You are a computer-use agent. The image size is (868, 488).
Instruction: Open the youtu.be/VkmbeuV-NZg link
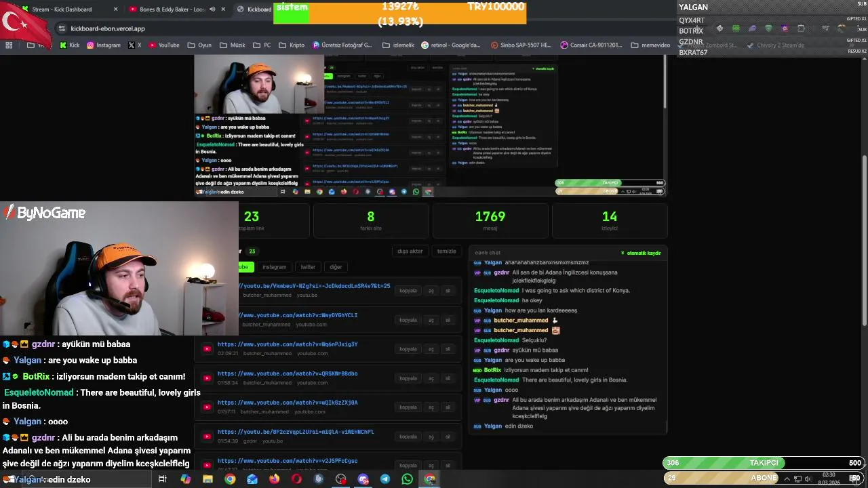pyautogui.click(x=315, y=286)
